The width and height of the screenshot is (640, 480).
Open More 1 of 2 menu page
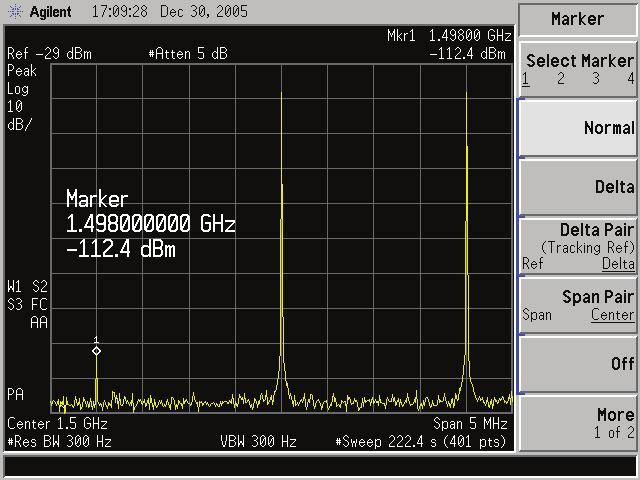click(x=578, y=423)
